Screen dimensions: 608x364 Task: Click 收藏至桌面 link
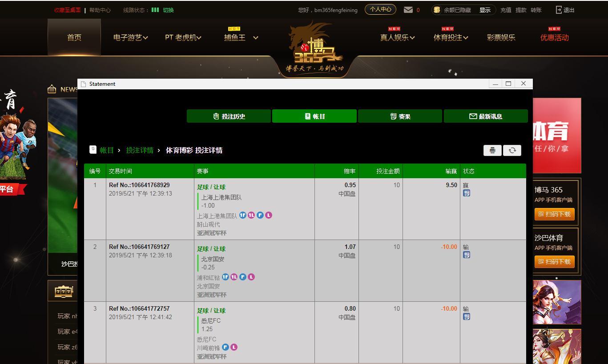pyautogui.click(x=67, y=10)
